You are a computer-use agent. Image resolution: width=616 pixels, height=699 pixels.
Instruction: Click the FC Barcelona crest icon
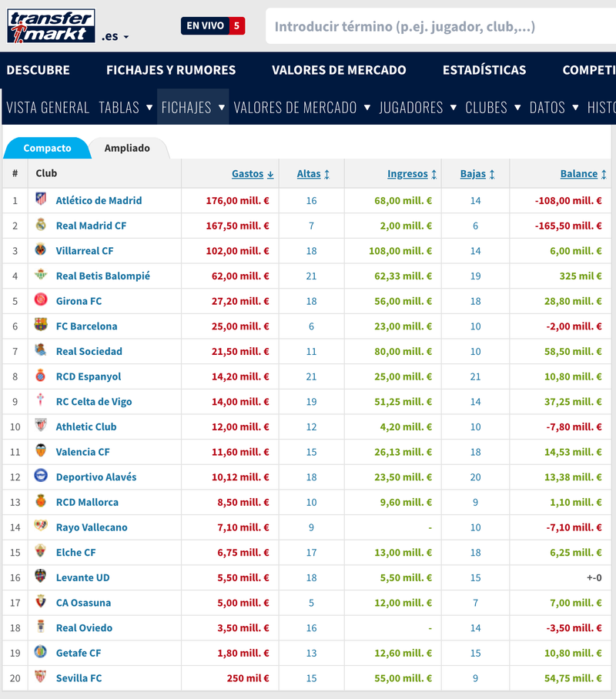click(x=41, y=326)
